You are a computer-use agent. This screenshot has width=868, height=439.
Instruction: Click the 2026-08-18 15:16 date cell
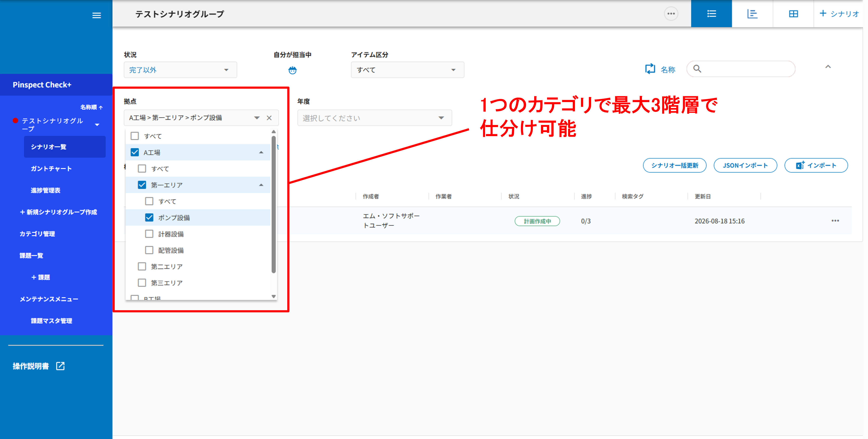coord(719,221)
